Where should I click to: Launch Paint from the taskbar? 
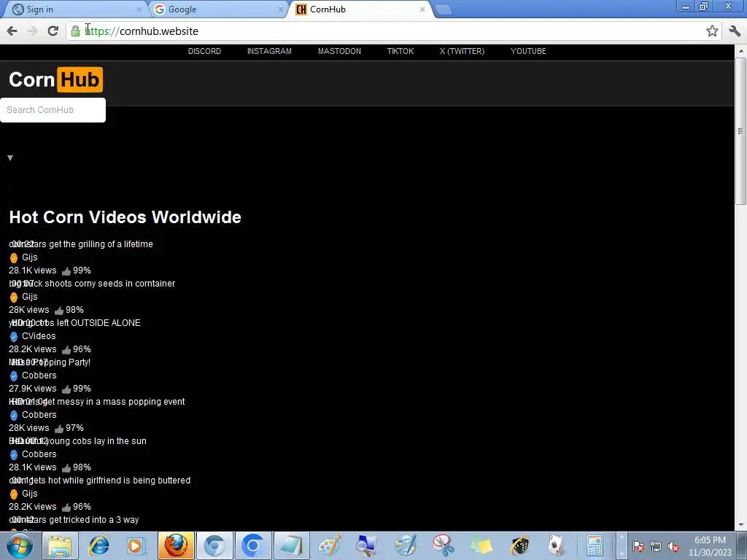pos(329,545)
